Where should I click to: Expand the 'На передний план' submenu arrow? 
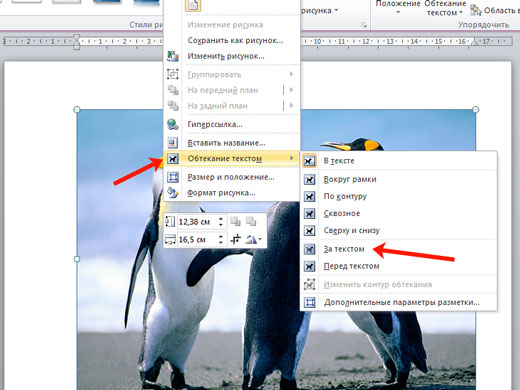292,90
